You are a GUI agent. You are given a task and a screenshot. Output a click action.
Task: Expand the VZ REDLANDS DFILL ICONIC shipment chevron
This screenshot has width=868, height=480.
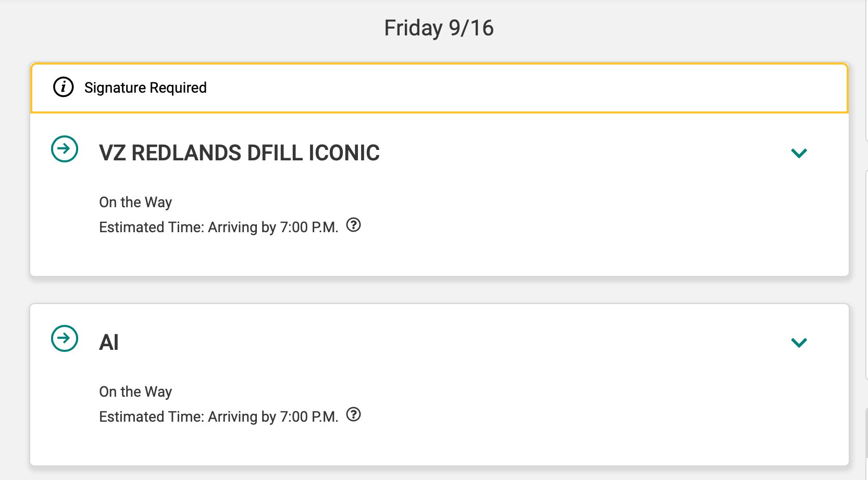[x=799, y=153]
